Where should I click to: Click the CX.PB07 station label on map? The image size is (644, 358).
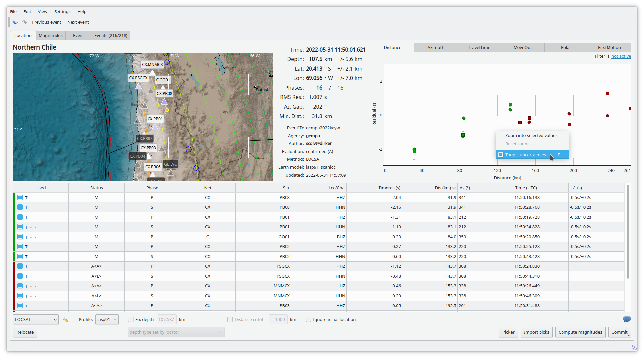click(x=145, y=138)
